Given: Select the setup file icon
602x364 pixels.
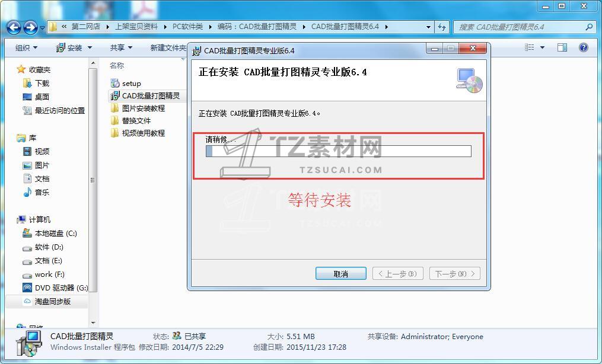Looking at the screenshot, I should (x=115, y=83).
